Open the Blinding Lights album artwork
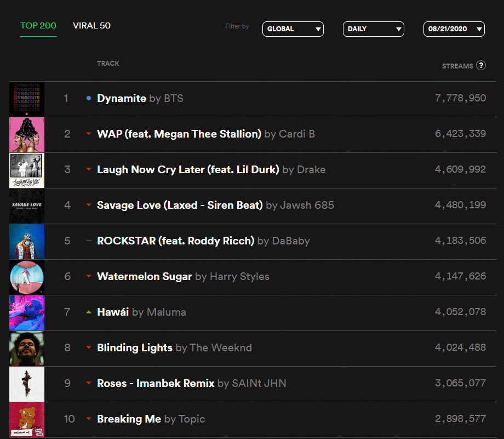This screenshot has width=504, height=439. [x=27, y=349]
